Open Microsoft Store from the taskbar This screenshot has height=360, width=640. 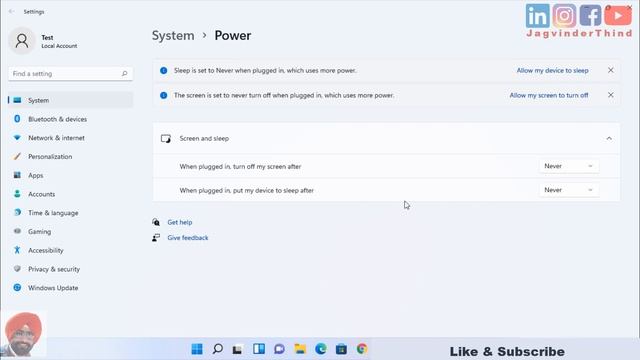341,349
